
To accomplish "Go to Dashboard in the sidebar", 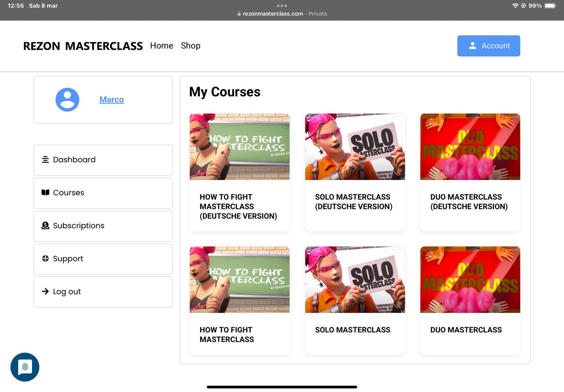I will [103, 160].
